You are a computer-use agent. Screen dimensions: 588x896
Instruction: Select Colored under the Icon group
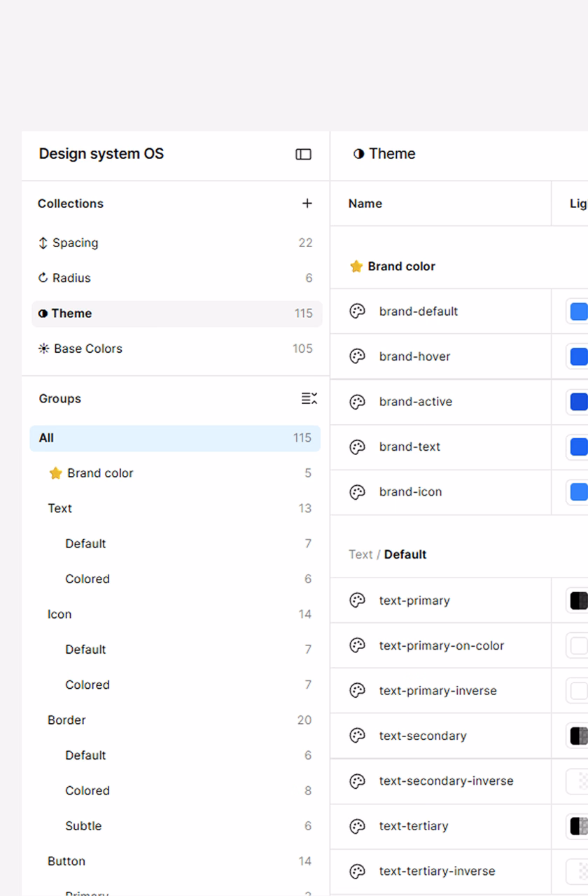pos(175,685)
